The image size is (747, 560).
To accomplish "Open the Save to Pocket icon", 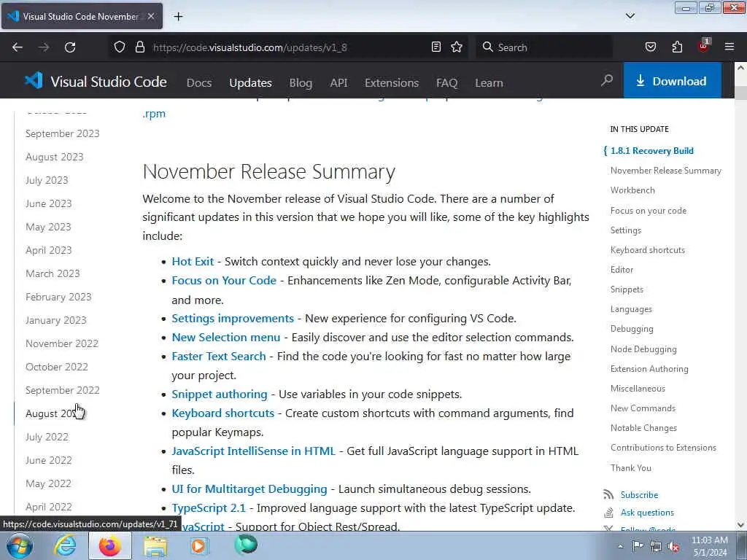I will pos(650,47).
